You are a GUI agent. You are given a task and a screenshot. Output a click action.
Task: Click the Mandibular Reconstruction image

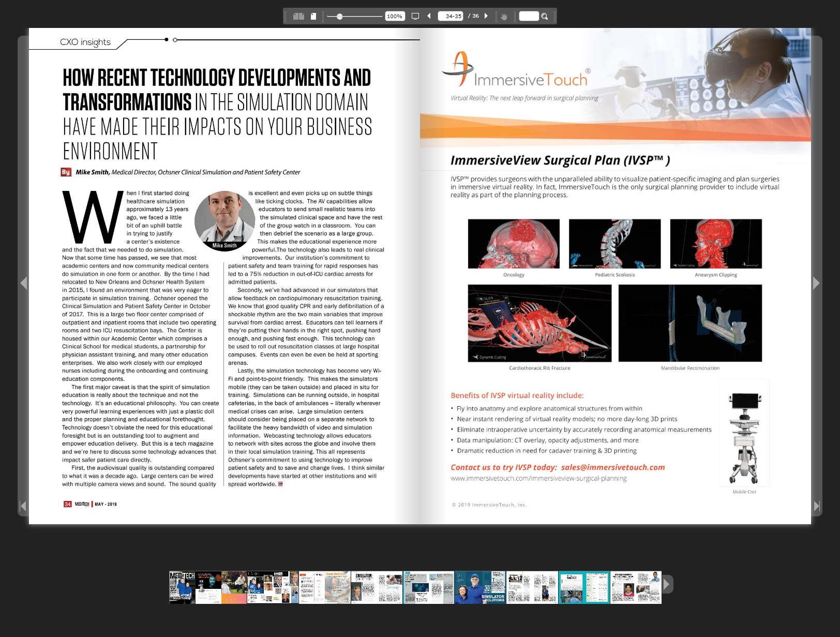pyautogui.click(x=690, y=323)
